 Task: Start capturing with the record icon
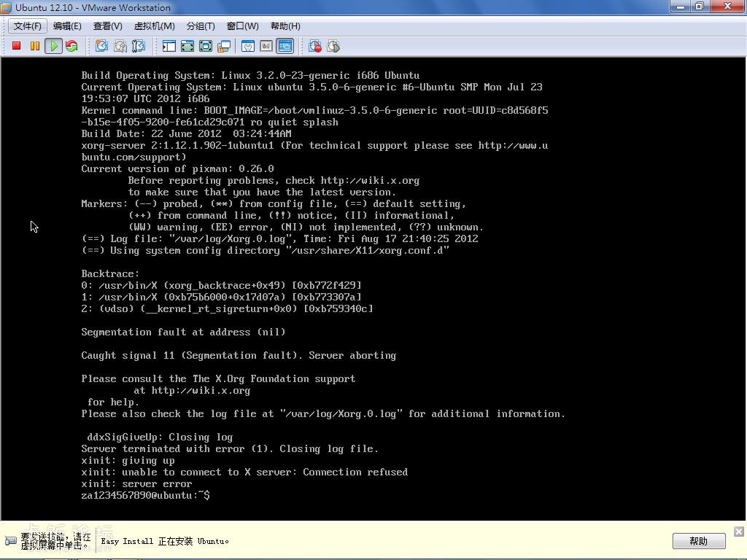[315, 47]
